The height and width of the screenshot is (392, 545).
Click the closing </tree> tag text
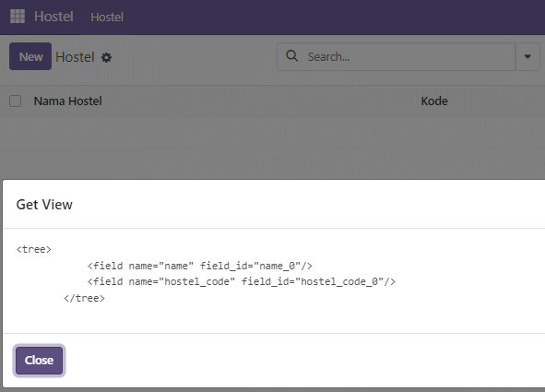(x=84, y=298)
